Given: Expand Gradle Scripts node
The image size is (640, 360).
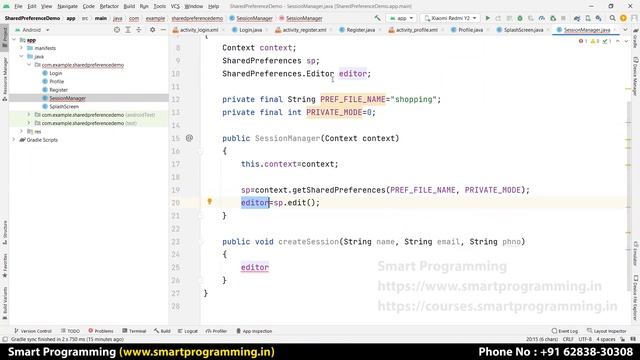Looking at the screenshot, I should coord(14,140).
